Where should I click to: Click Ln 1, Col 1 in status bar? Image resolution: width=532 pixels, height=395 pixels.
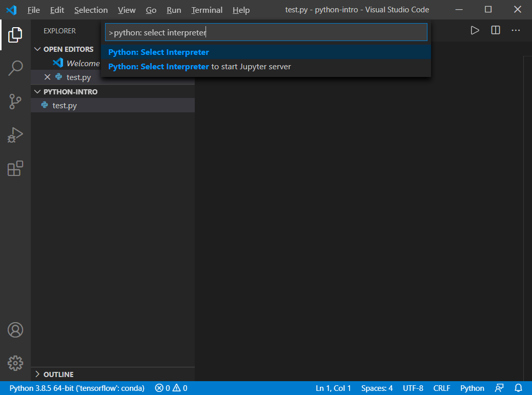click(333, 388)
